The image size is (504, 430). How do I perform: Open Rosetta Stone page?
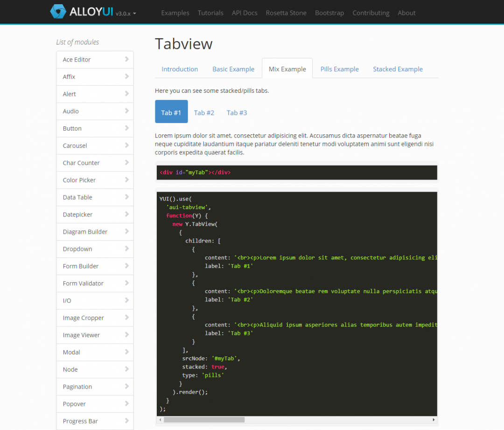(x=286, y=13)
